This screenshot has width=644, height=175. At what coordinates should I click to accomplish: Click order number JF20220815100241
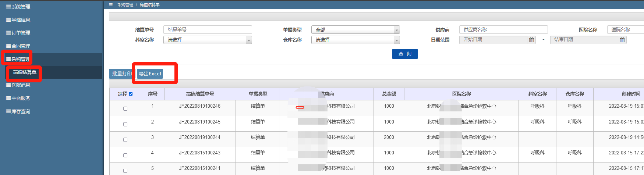pyautogui.click(x=200, y=168)
